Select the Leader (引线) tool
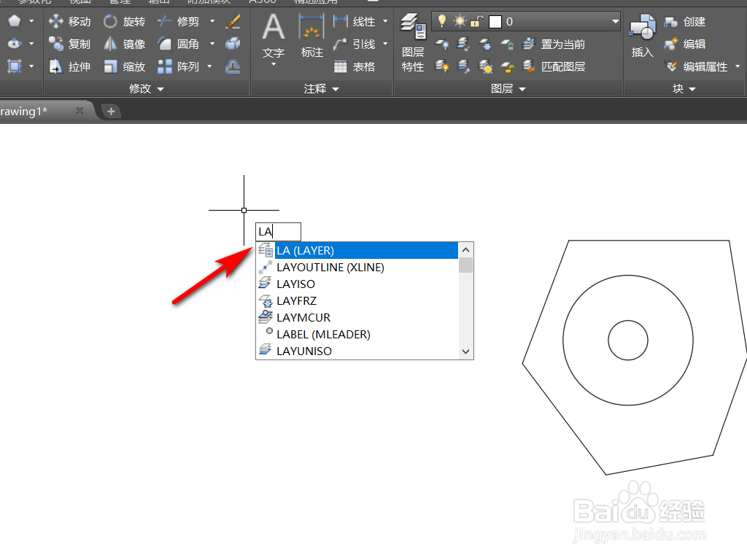The height and width of the screenshot is (560, 747). tap(355, 44)
